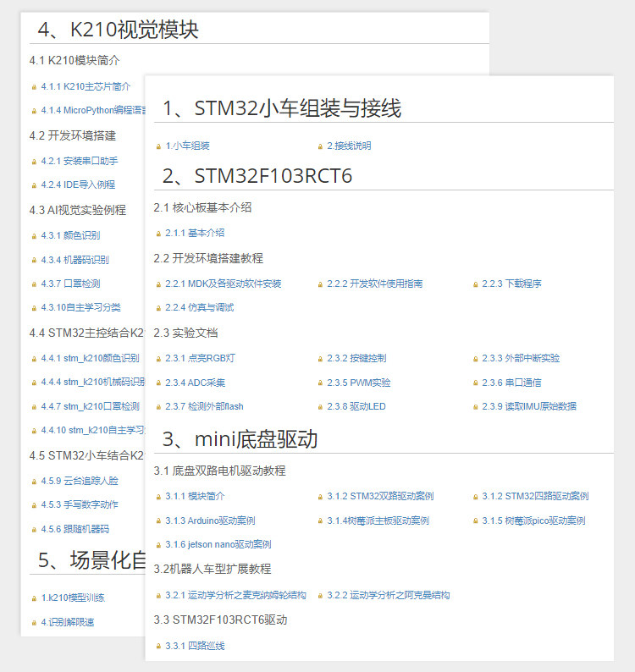Image resolution: width=635 pixels, height=672 pixels.
Task: Open the 2.2.2 开发软件使用指南 link
Action: pyautogui.click(x=375, y=284)
